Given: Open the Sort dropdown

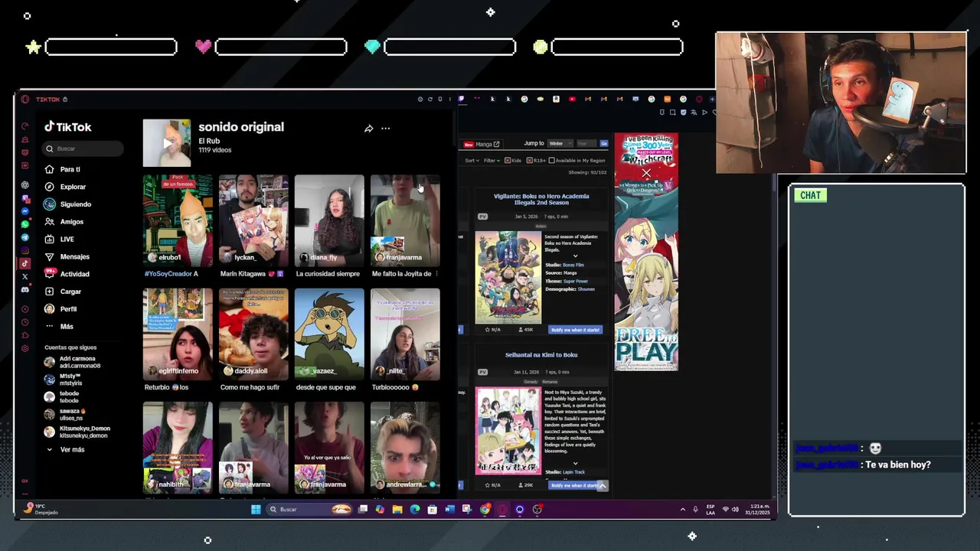Looking at the screenshot, I should click(472, 161).
